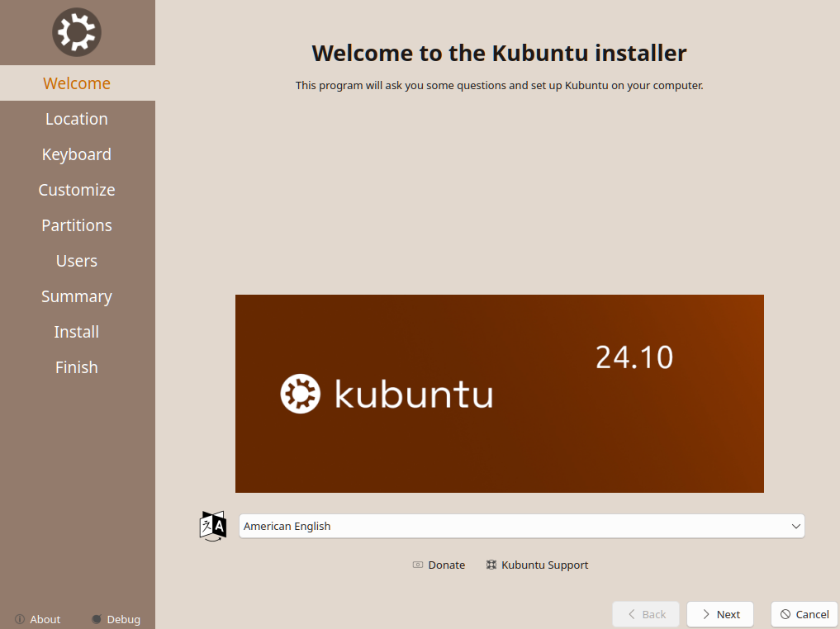
Task: Click the Kubuntu logo in the banner
Action: [x=300, y=394]
